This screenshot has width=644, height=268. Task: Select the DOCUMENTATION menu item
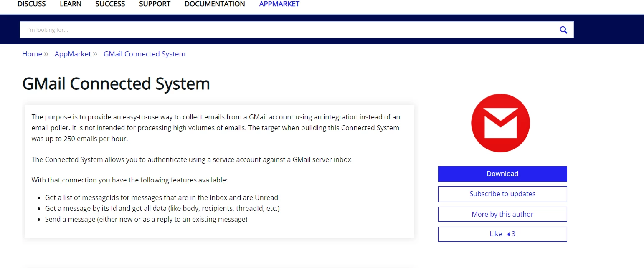click(215, 4)
